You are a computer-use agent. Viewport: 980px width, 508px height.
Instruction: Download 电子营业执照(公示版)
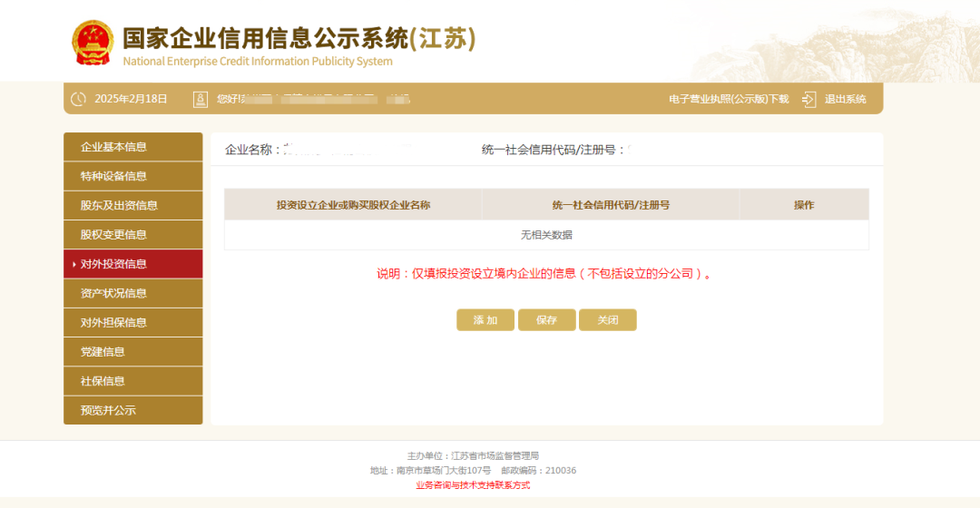click(x=729, y=99)
